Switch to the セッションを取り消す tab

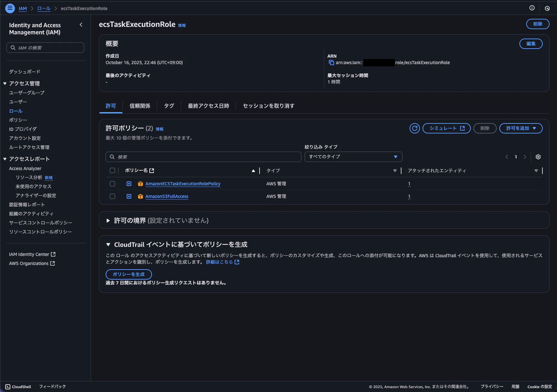point(269,106)
